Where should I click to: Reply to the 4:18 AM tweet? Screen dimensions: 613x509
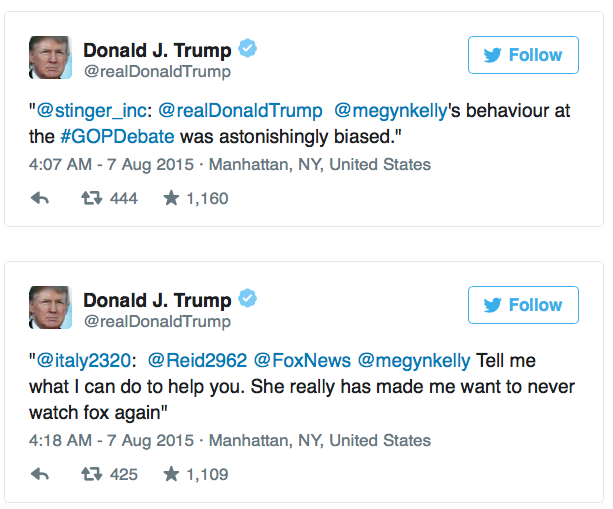pyautogui.click(x=41, y=474)
